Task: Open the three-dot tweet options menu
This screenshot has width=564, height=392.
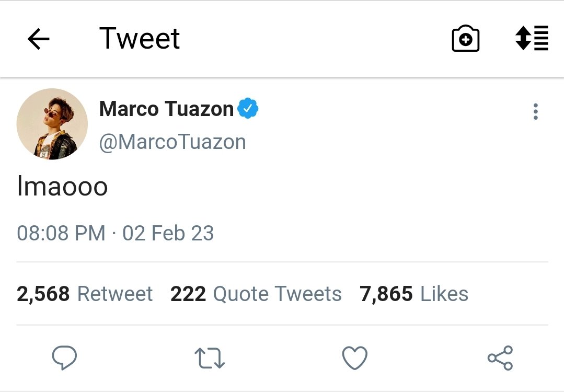Action: pos(536,111)
